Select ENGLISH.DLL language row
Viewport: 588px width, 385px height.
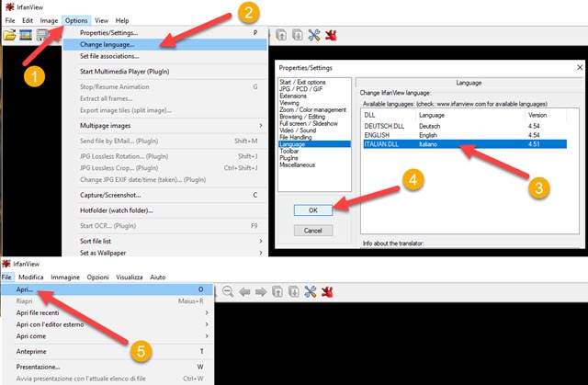click(x=465, y=135)
